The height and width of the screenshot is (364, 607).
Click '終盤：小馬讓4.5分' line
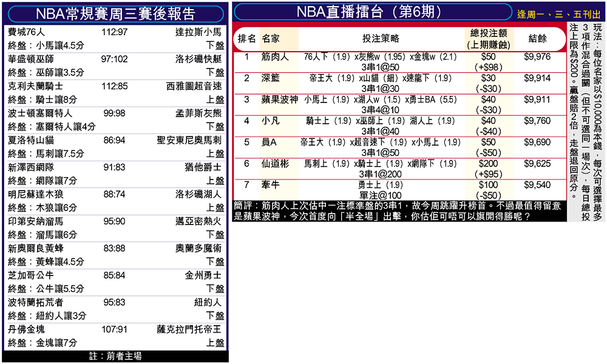pos(46,45)
